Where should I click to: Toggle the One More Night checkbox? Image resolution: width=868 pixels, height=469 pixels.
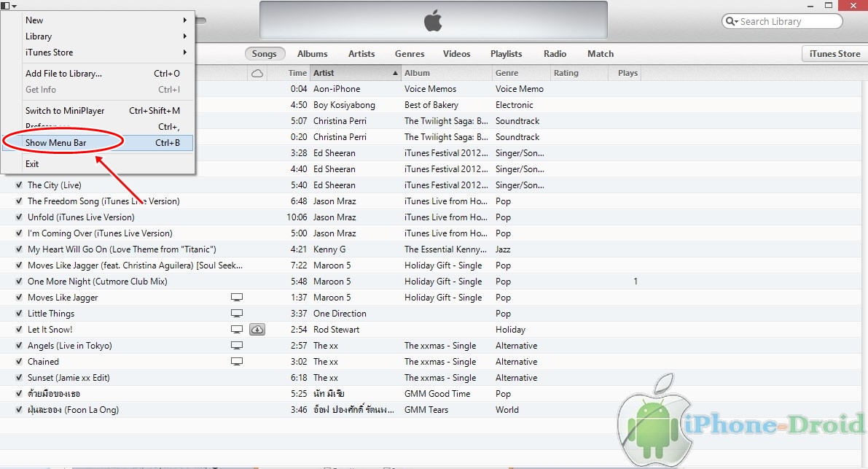tap(20, 282)
